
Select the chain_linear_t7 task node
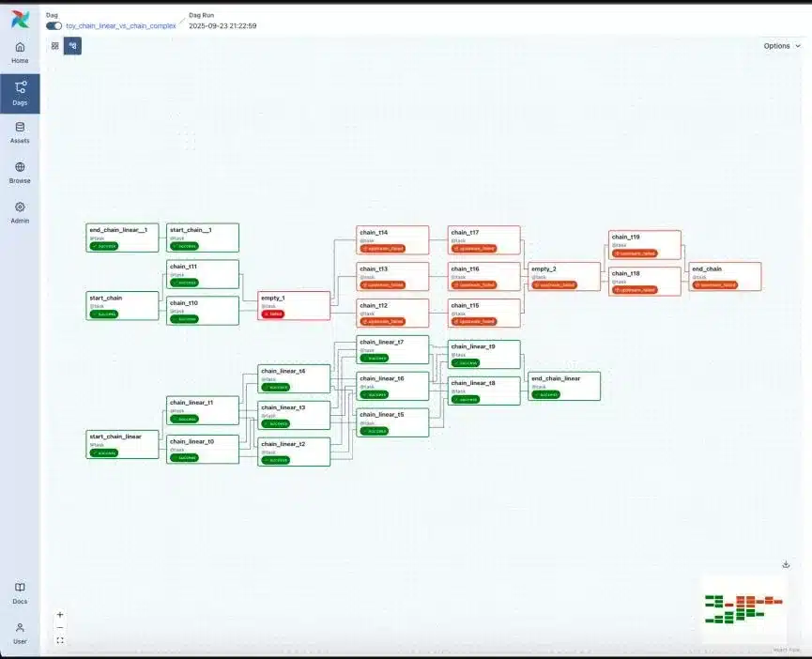pyautogui.click(x=392, y=349)
